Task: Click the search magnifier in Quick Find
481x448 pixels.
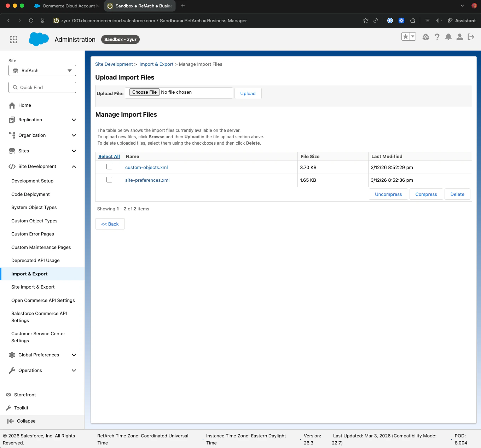Action: point(15,87)
